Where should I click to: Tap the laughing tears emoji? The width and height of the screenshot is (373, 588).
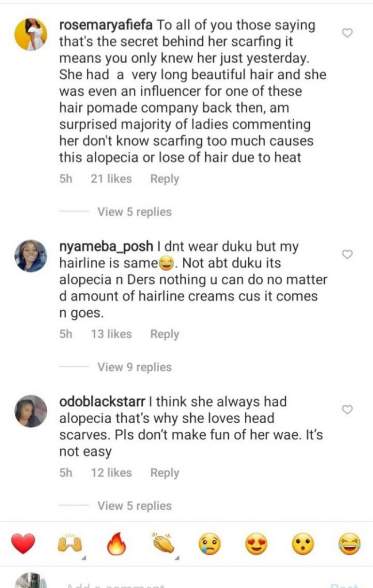point(349,543)
